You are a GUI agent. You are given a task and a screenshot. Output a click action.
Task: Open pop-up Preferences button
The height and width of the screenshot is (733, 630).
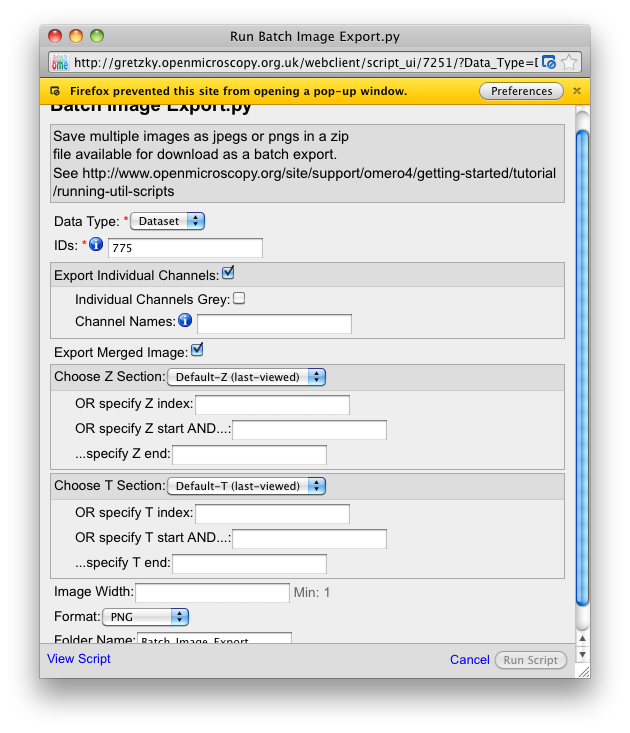pos(521,91)
